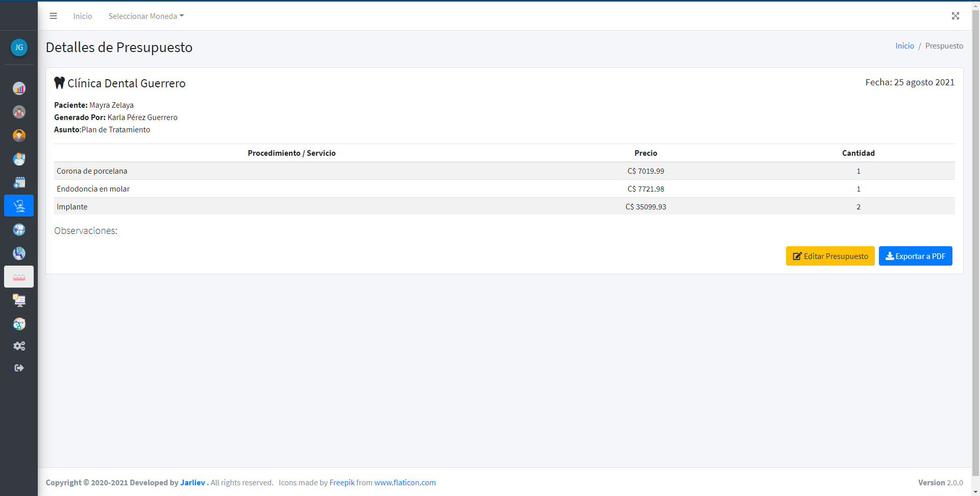Click the Editar Presupuesto button
The image size is (980, 496).
pos(830,256)
